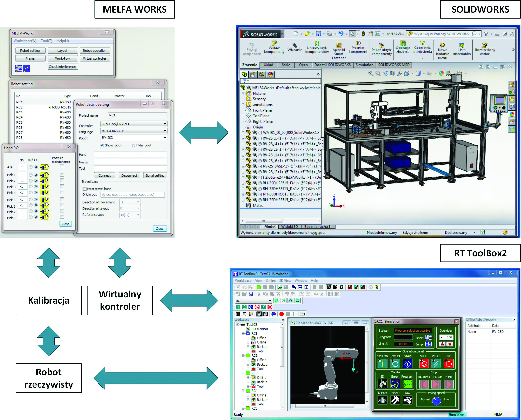The height and width of the screenshot is (420, 521).
Task: Expand the Historia node in SolidWorks tree
Action: pos(243,94)
